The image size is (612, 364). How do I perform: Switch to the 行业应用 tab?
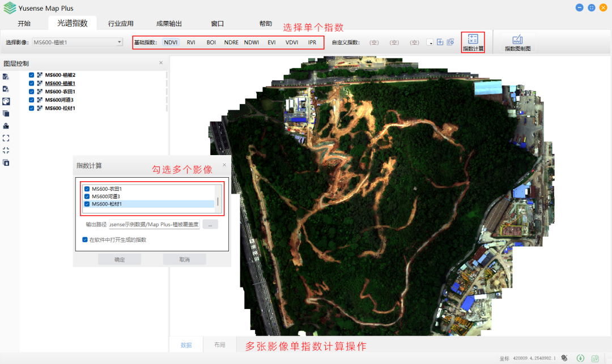pyautogui.click(x=121, y=24)
